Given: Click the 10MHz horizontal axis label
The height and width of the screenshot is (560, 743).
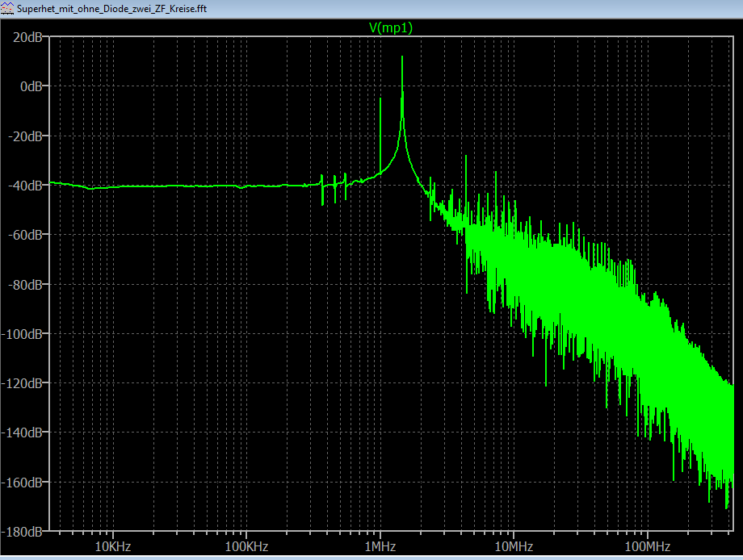Looking at the screenshot, I should click(514, 546).
